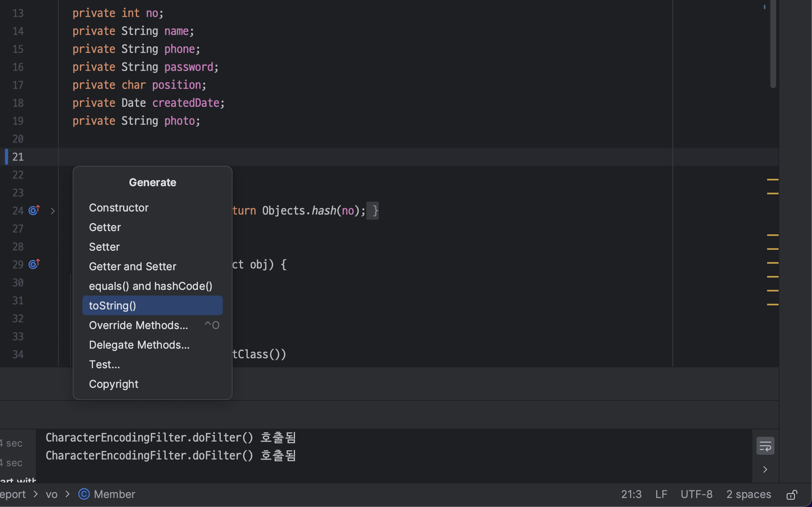
Task: Click override gutter icon on line 24
Action: pos(34,210)
